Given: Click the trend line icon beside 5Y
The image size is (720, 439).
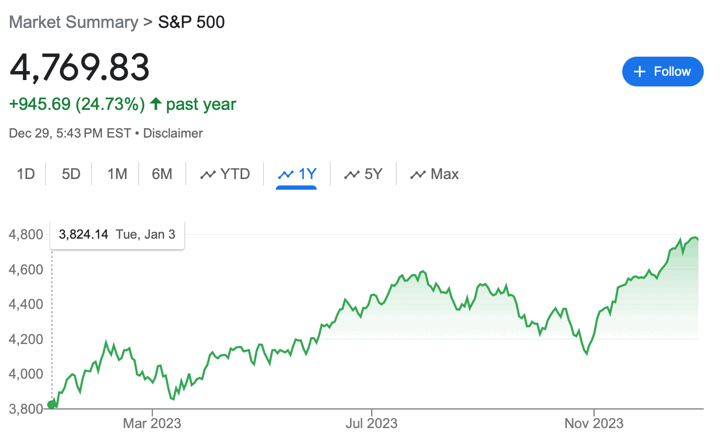Looking at the screenshot, I should (x=352, y=175).
